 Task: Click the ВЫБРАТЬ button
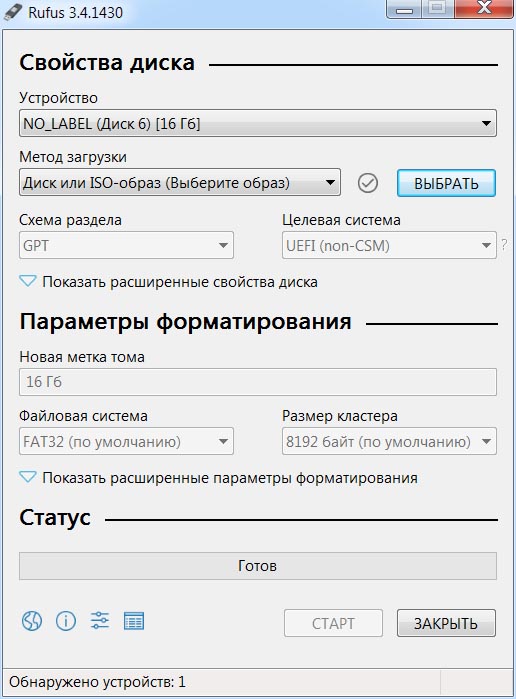click(446, 183)
